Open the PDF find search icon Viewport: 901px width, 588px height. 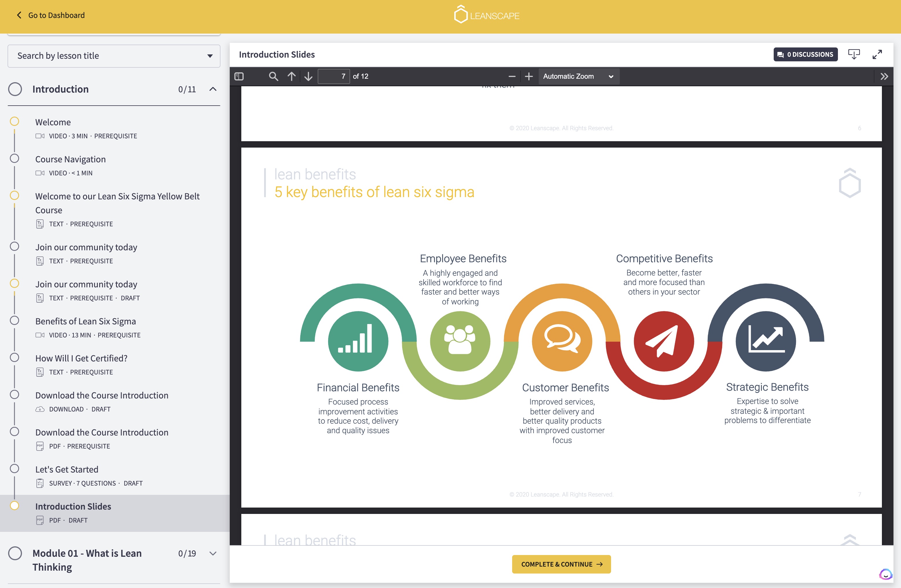[273, 76]
